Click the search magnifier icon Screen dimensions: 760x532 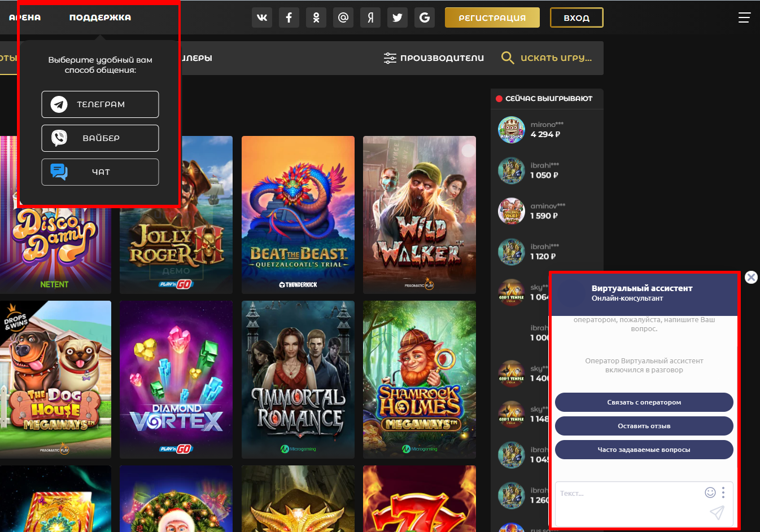[508, 58]
